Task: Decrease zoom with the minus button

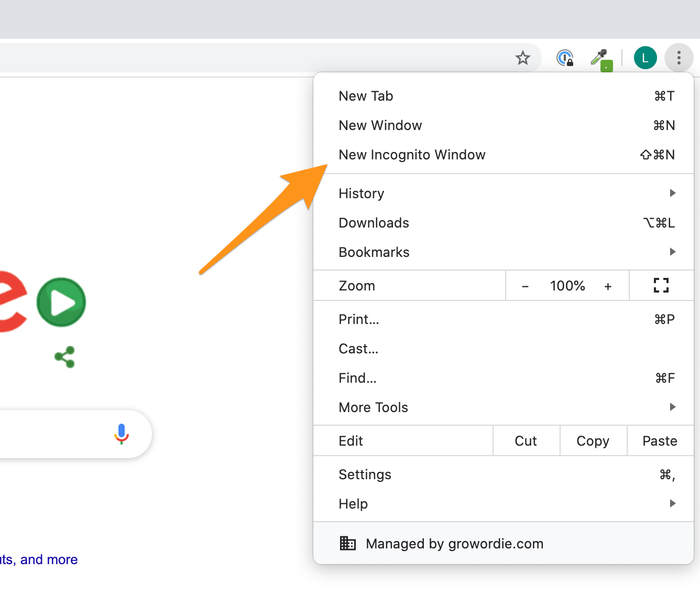Action: [525, 286]
